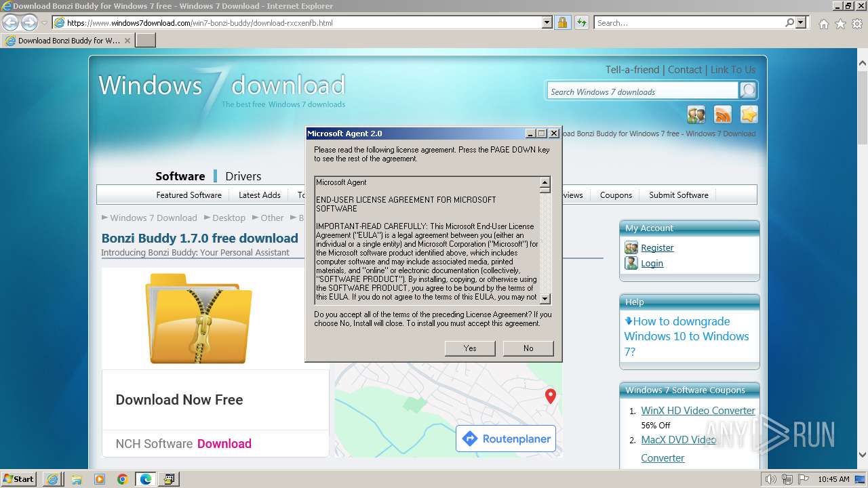Screen dimensions: 868x488
Task: Click the taskbar clock showing 10:45 AM
Action: coord(833,479)
